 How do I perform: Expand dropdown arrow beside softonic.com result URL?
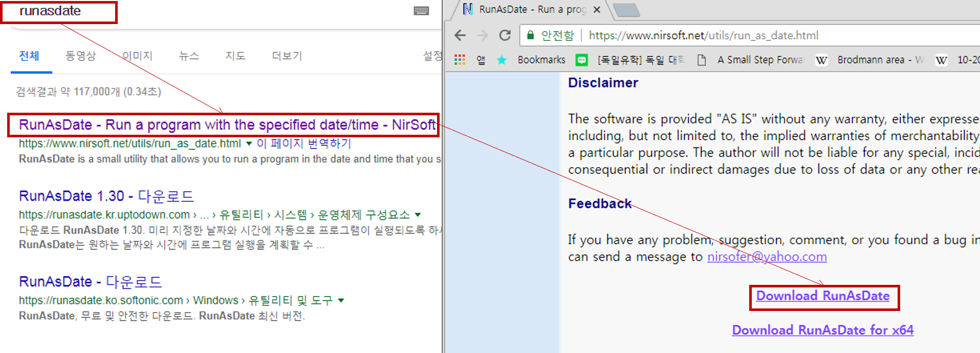(x=341, y=300)
